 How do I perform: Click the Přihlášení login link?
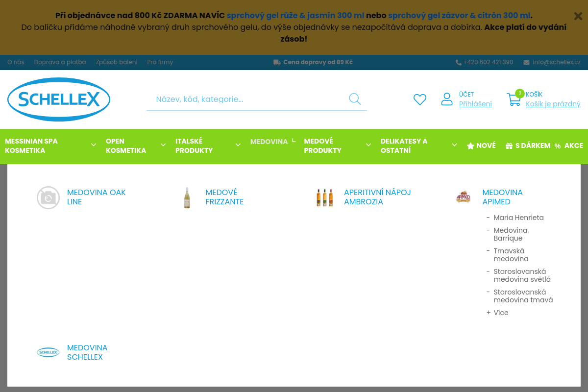(475, 104)
